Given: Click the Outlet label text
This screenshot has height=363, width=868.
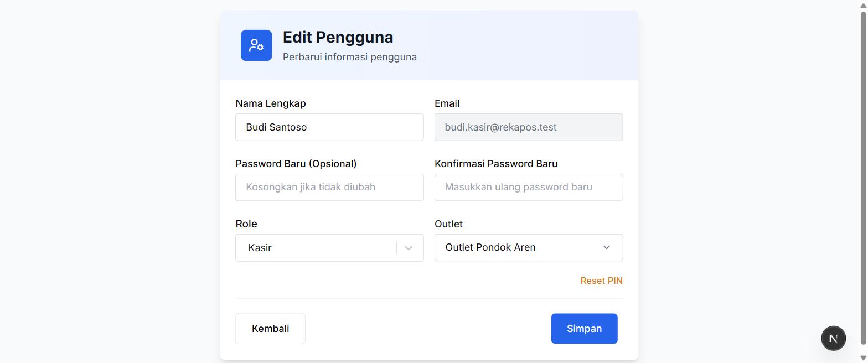Looking at the screenshot, I should (448, 224).
